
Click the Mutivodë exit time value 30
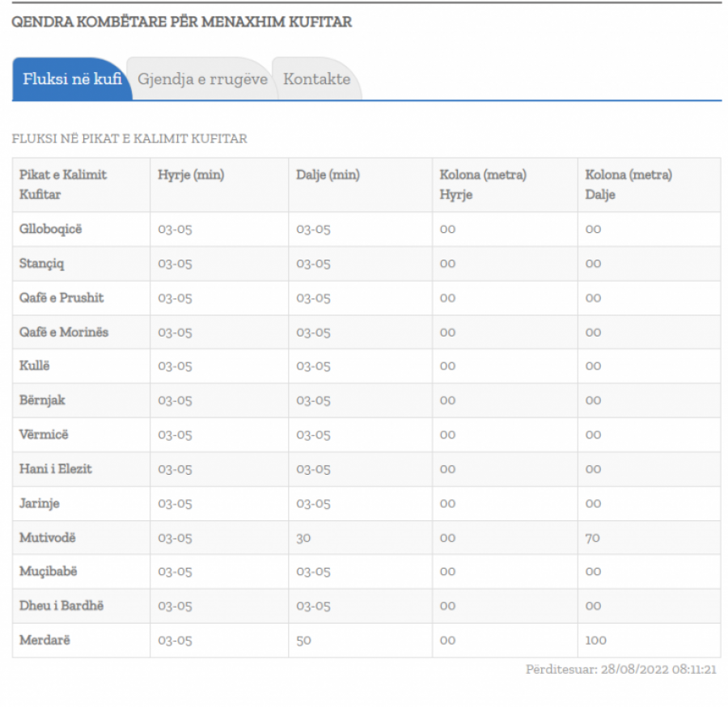coord(303,538)
